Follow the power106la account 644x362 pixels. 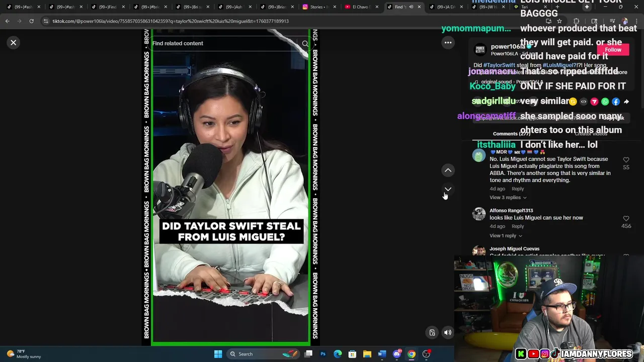point(613,50)
